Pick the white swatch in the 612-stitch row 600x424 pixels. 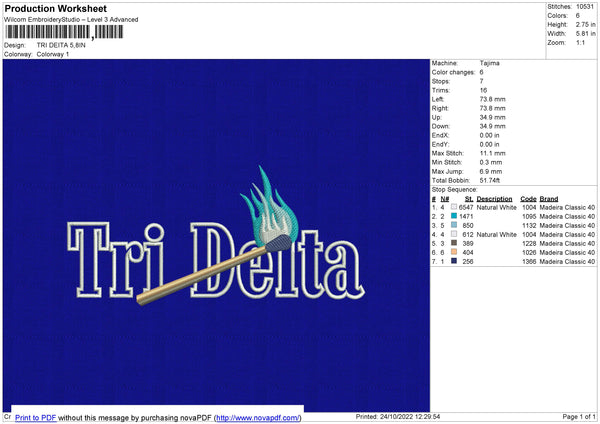pyautogui.click(x=454, y=234)
